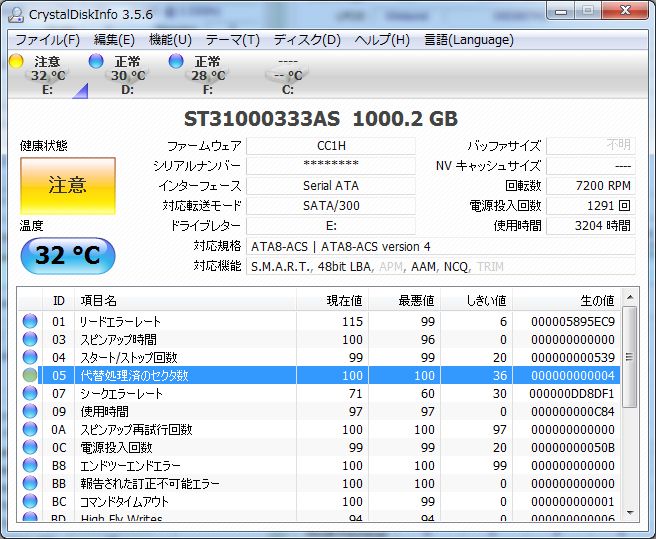Click status icon for 03 スピンアップ時間
Viewport: 656px width, 539px height.
[30, 339]
